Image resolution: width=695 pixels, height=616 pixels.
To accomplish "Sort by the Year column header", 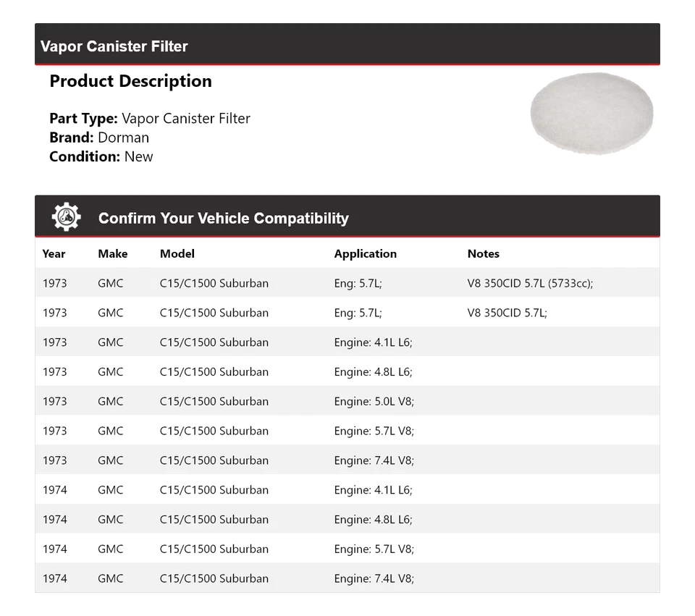I will pos(54,254).
